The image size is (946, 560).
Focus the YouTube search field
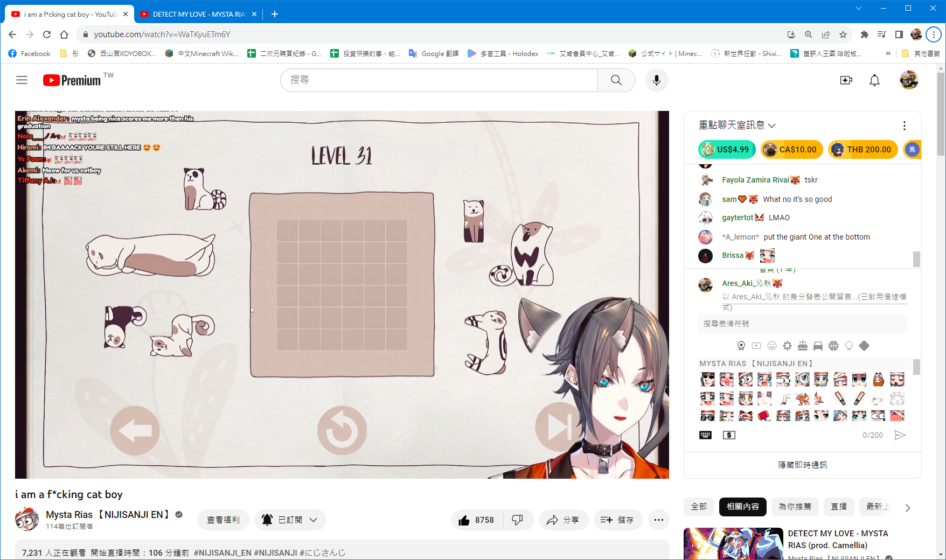[439, 80]
